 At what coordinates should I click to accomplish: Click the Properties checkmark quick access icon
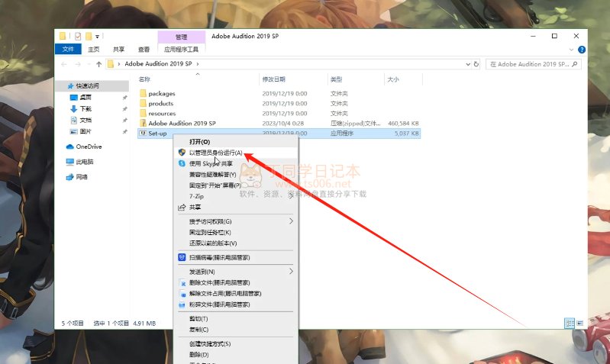[78, 36]
